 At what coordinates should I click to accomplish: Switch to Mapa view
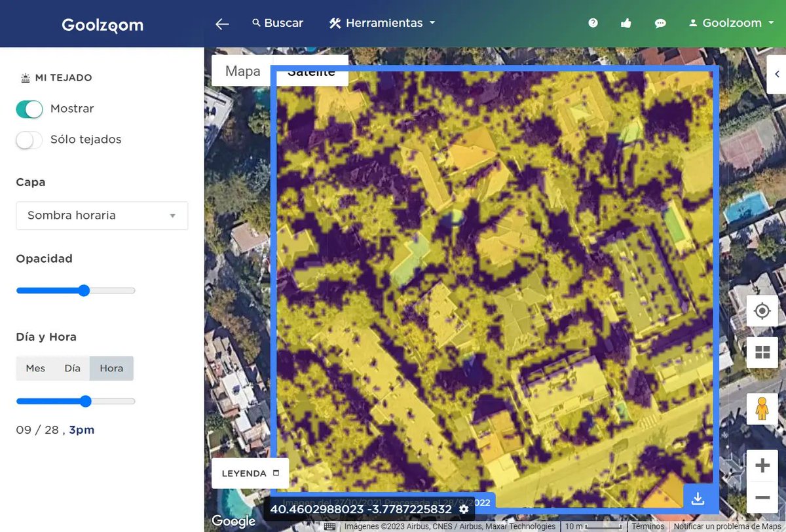click(x=242, y=71)
